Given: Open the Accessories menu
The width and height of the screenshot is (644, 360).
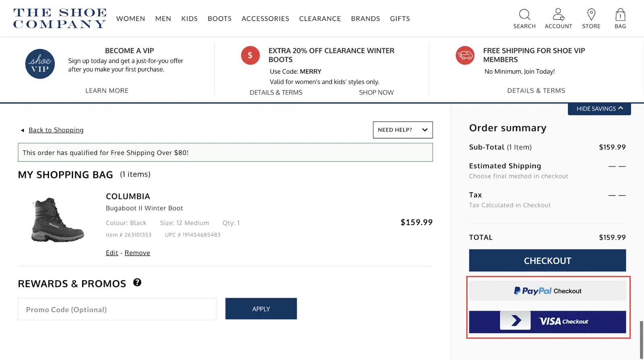Looking at the screenshot, I should pyautogui.click(x=265, y=19).
